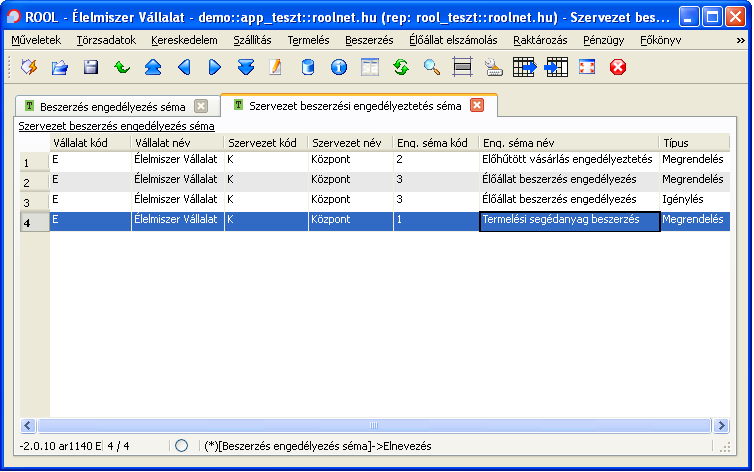
Task: Go to previous record with left arrow
Action: (x=183, y=67)
